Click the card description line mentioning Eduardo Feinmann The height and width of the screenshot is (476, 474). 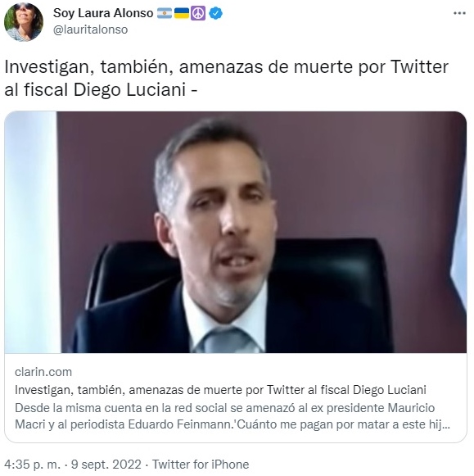point(232,424)
